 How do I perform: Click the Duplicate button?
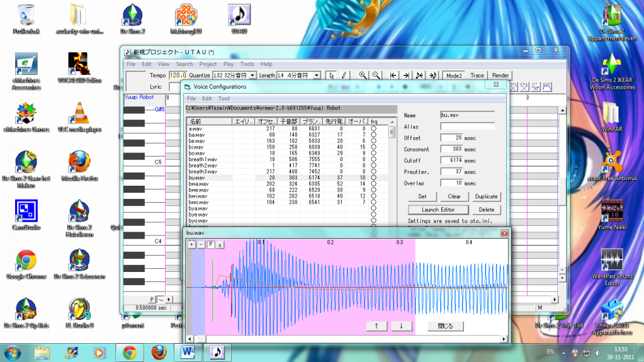pos(485,196)
